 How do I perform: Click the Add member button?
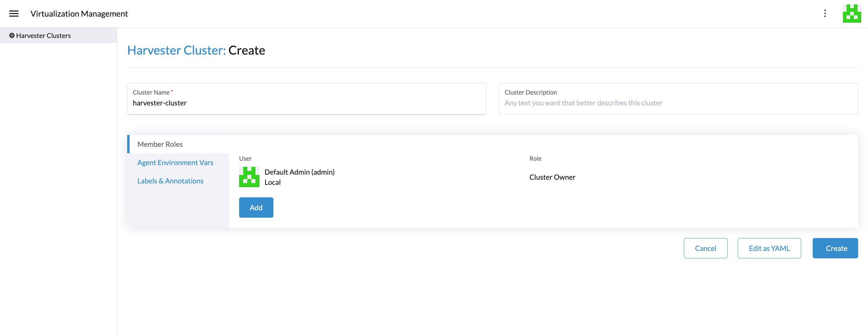pos(256,208)
